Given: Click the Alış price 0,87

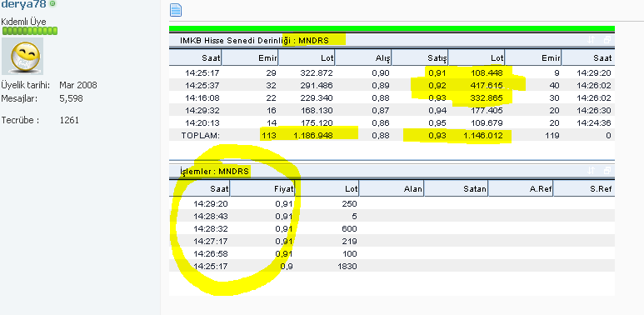Looking at the screenshot, I should point(381,111).
